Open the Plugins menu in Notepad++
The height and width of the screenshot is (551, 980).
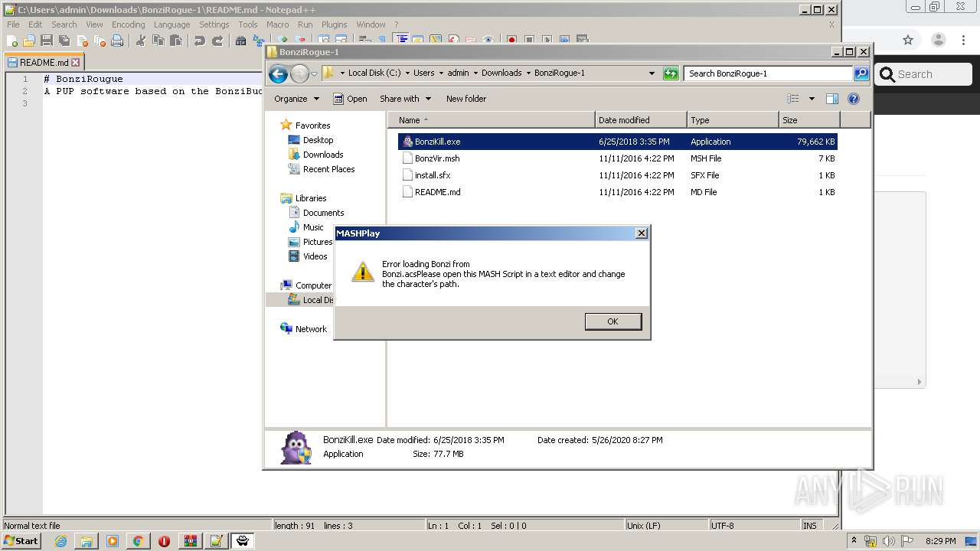tap(334, 24)
